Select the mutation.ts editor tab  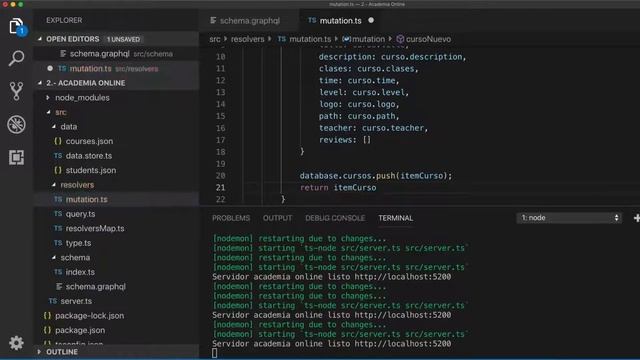coord(341,20)
